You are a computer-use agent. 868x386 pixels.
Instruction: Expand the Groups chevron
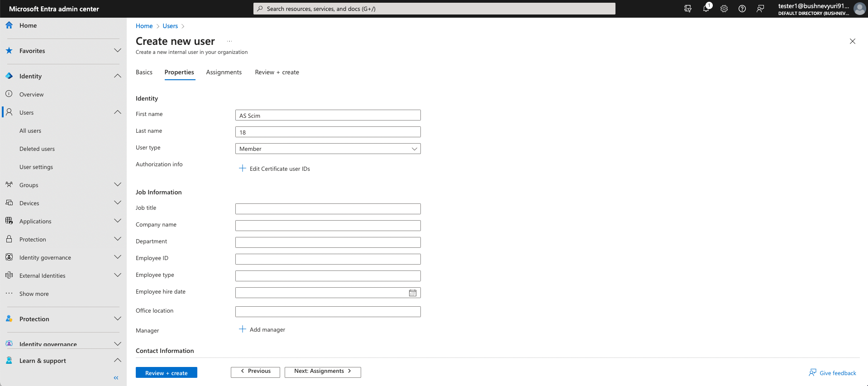(x=118, y=185)
